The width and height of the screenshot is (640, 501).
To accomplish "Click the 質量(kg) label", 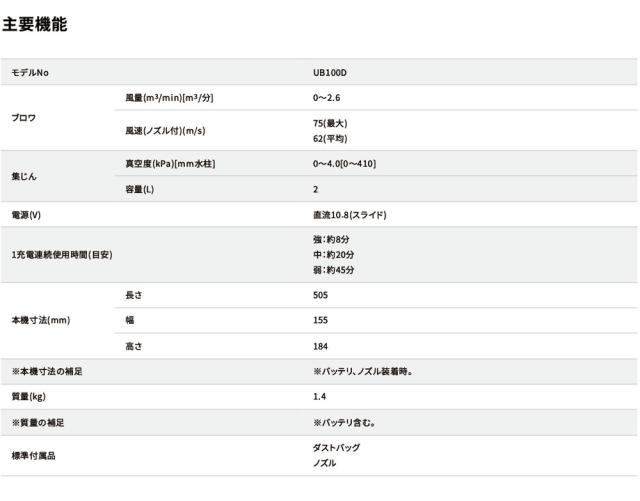I will point(29,396).
